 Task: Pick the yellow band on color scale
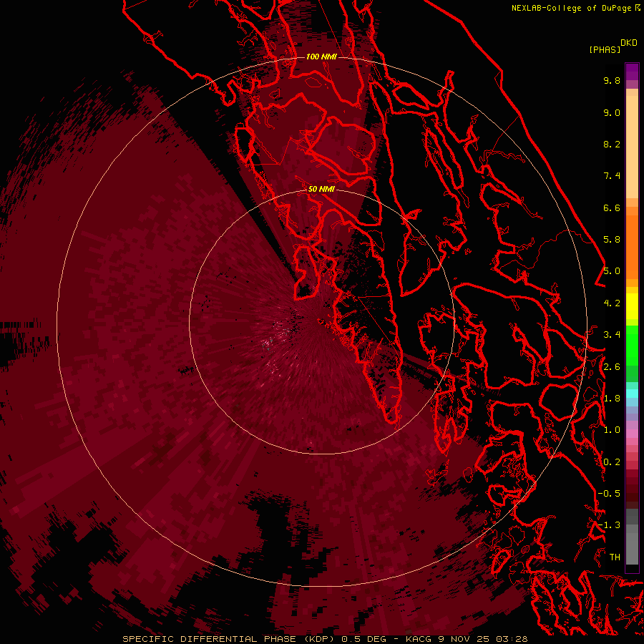(632, 306)
